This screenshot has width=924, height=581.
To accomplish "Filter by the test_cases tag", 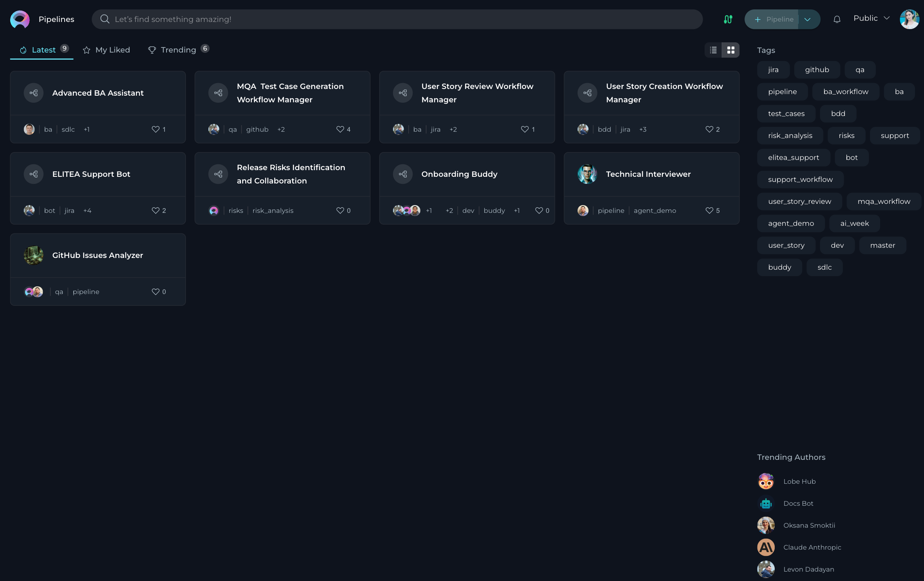I will click(786, 114).
